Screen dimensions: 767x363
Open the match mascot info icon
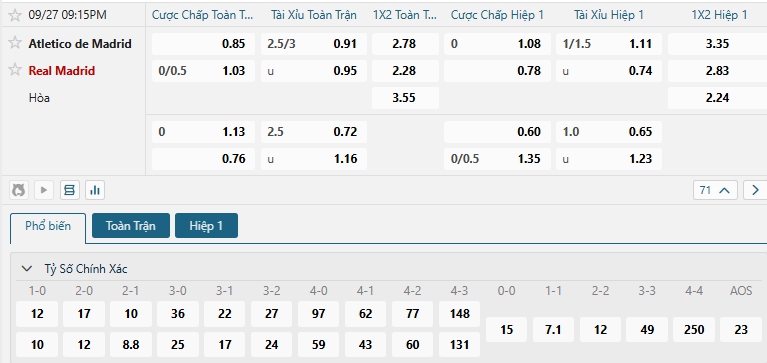tap(19, 190)
